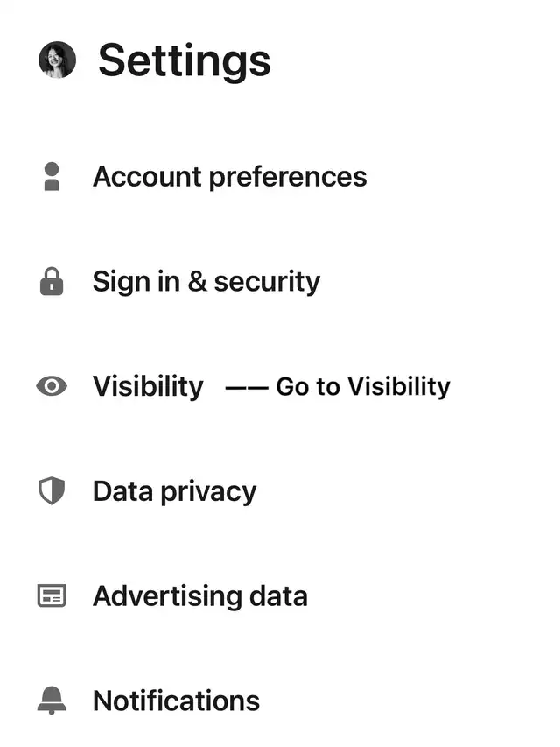
Task: Click the profile avatar photo
Action: click(57, 60)
